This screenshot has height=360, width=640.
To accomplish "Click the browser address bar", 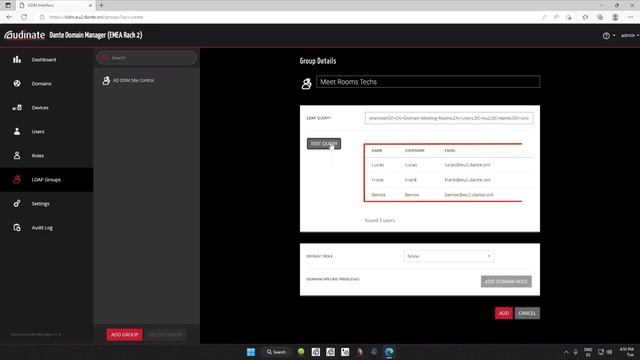I will pos(286,17).
